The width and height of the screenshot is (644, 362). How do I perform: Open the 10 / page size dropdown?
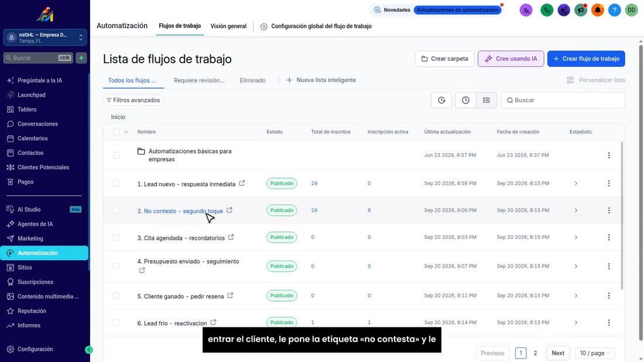[x=595, y=353]
